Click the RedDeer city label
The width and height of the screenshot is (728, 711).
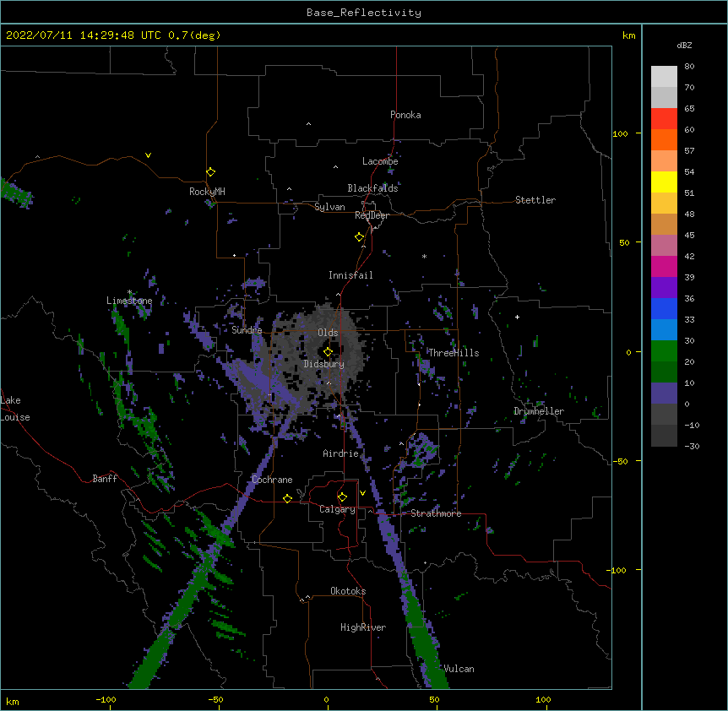click(372, 215)
